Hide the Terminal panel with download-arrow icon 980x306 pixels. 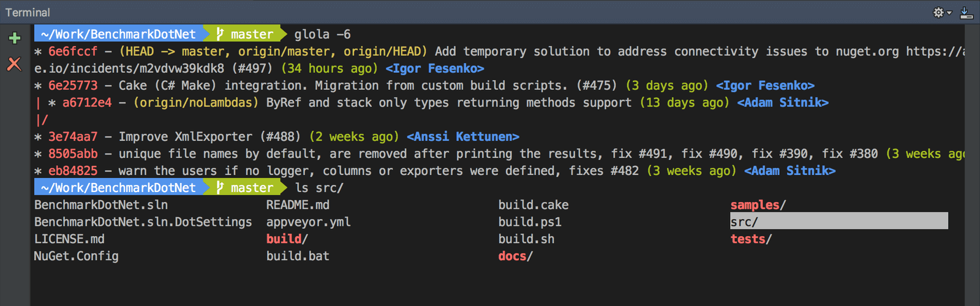tap(967, 12)
